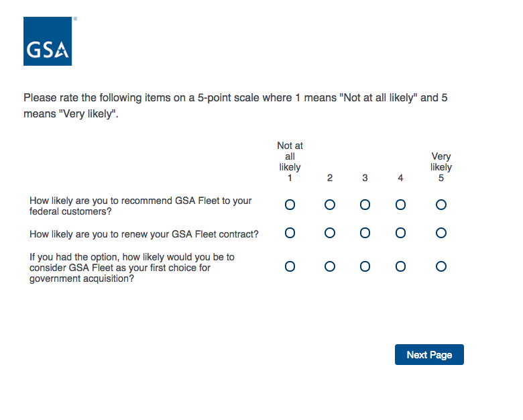Rate recommending GSA Fleet as 4

click(400, 205)
